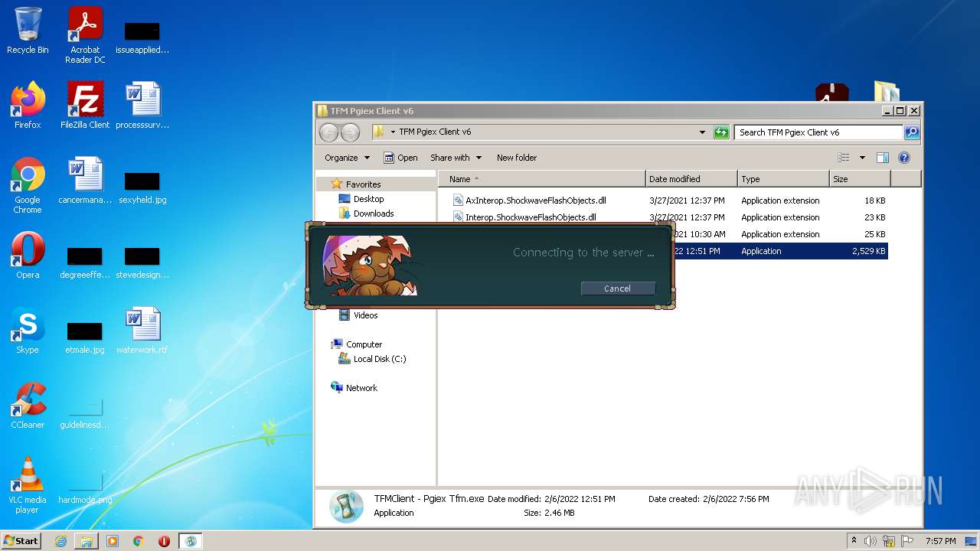Click the Explorer Forward navigation arrow
The height and width of the screenshot is (551, 980).
coord(350,132)
